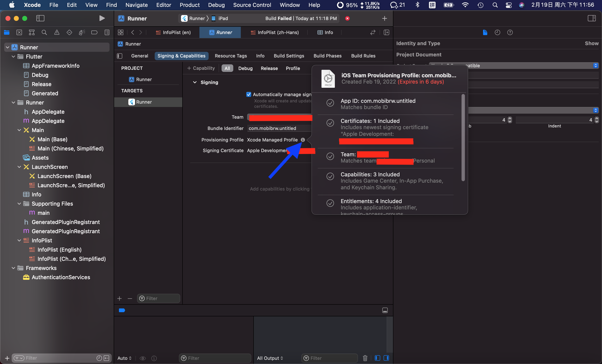Screen dimensions: 602x364
Task: Switch to InfoPlist (zh-Hans) tab
Action: coord(275,32)
